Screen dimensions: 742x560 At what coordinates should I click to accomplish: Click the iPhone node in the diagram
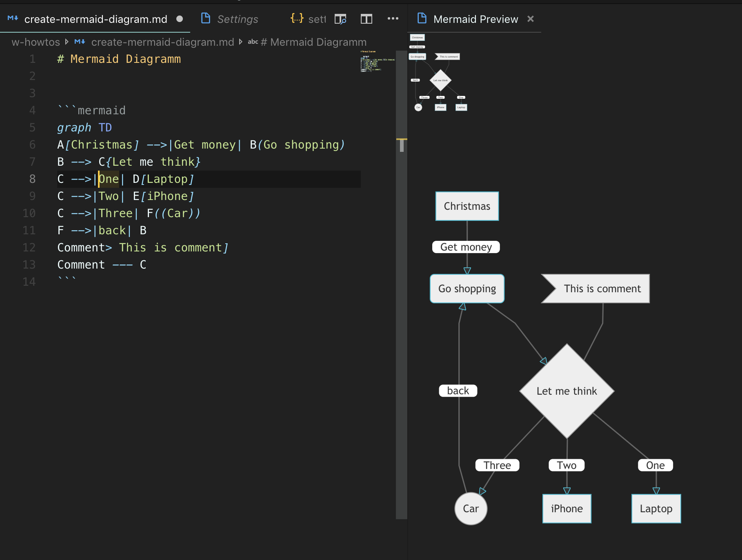pyautogui.click(x=566, y=509)
